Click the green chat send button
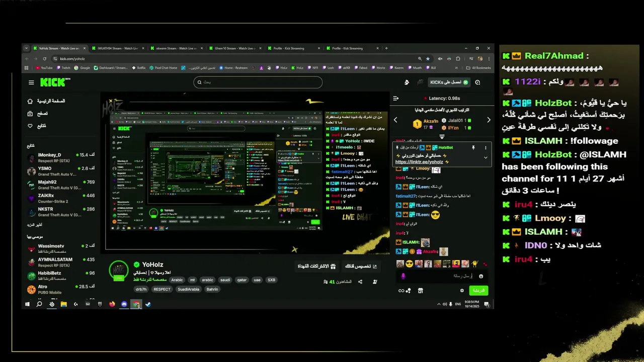Screen dimensions: 644x362 coord(478,291)
